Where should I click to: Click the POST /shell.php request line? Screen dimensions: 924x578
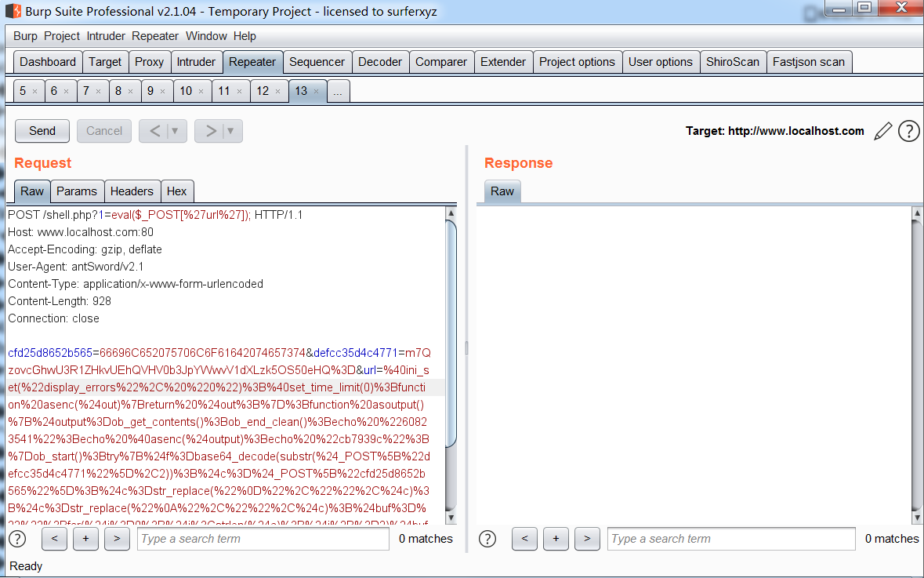[155, 215]
